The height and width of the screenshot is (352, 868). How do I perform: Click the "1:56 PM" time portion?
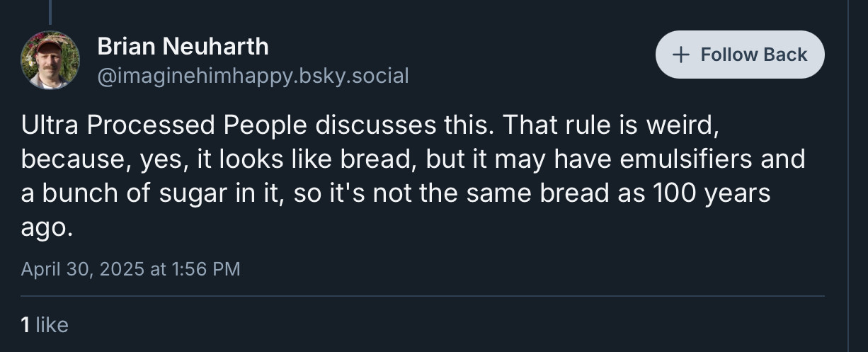click(x=206, y=269)
